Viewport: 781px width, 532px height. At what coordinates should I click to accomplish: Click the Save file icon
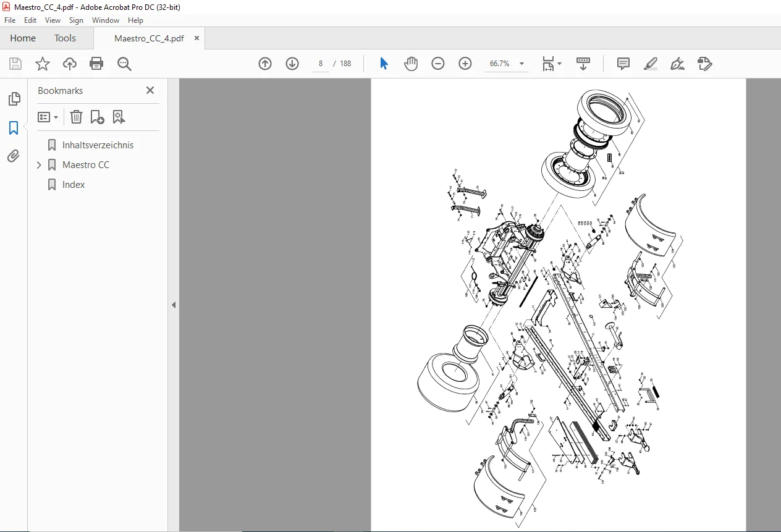pos(15,64)
